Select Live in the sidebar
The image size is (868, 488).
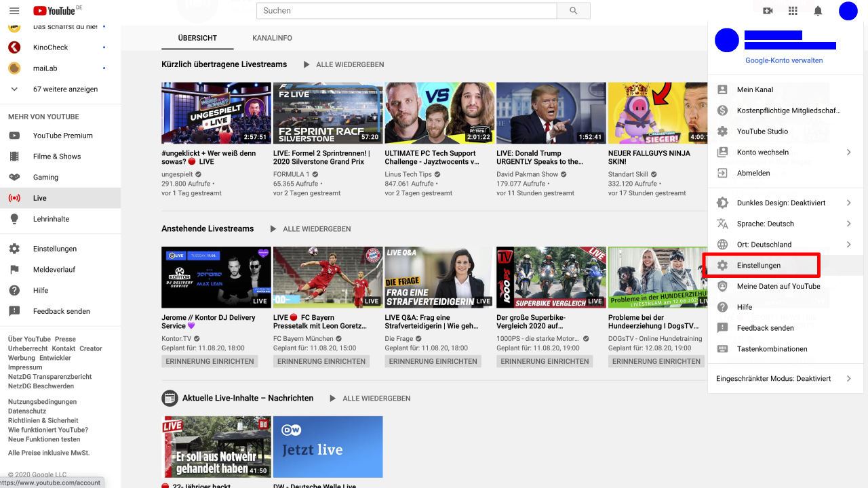[x=60, y=198]
